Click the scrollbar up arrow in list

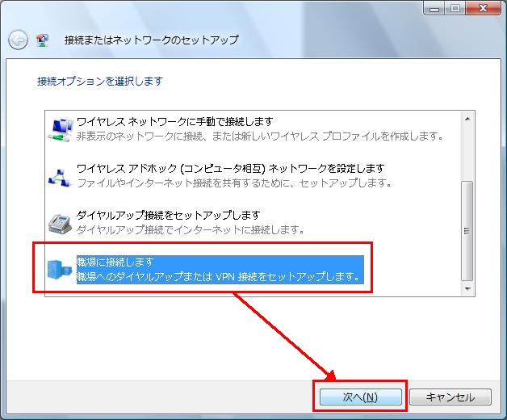(x=466, y=119)
